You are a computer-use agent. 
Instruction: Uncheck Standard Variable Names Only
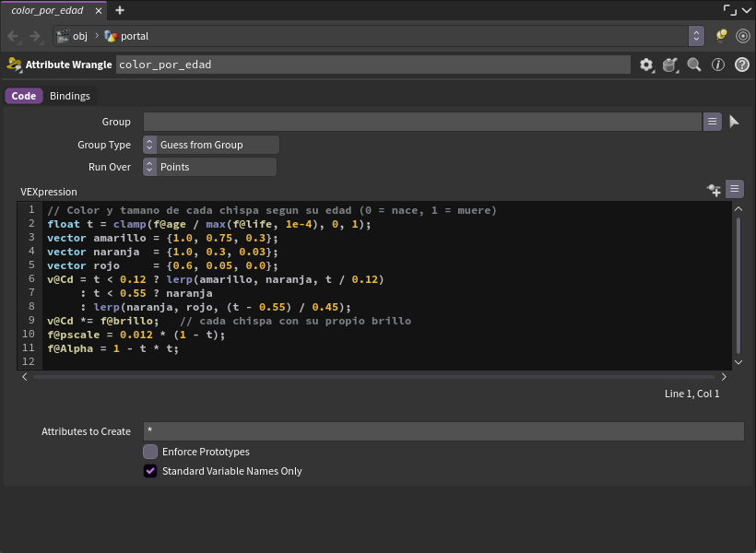[150, 471]
